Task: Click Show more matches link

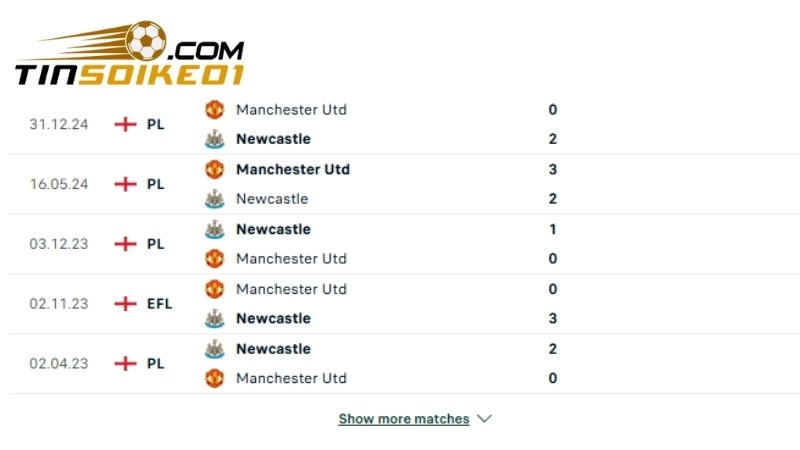Action: coord(403,419)
